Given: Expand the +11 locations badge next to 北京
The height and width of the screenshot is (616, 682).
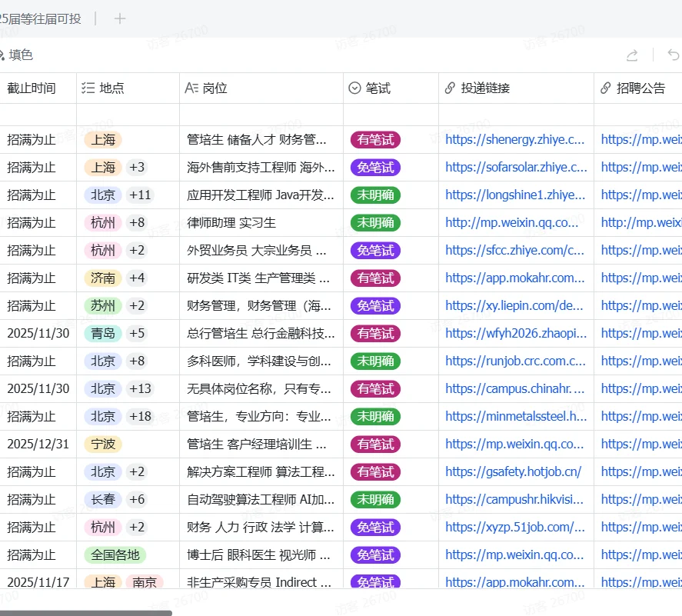Looking at the screenshot, I should (140, 195).
